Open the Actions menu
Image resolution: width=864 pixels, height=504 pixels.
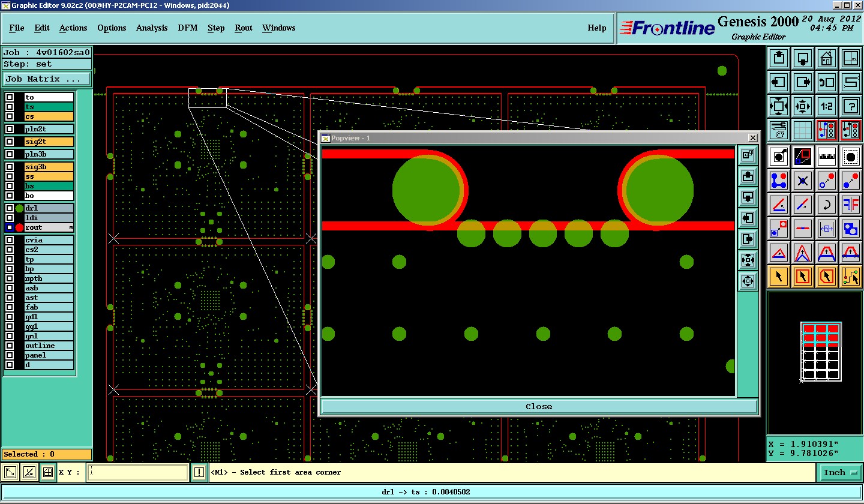pyautogui.click(x=73, y=28)
